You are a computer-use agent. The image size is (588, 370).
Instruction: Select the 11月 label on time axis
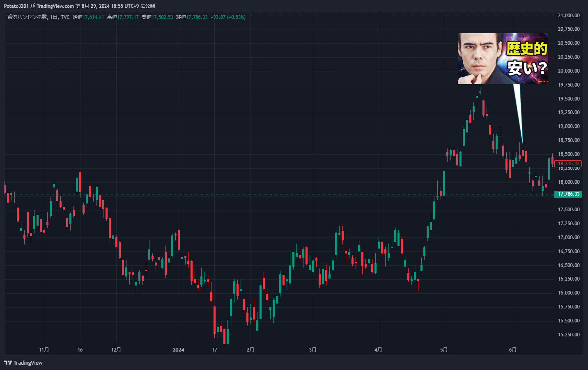44,350
